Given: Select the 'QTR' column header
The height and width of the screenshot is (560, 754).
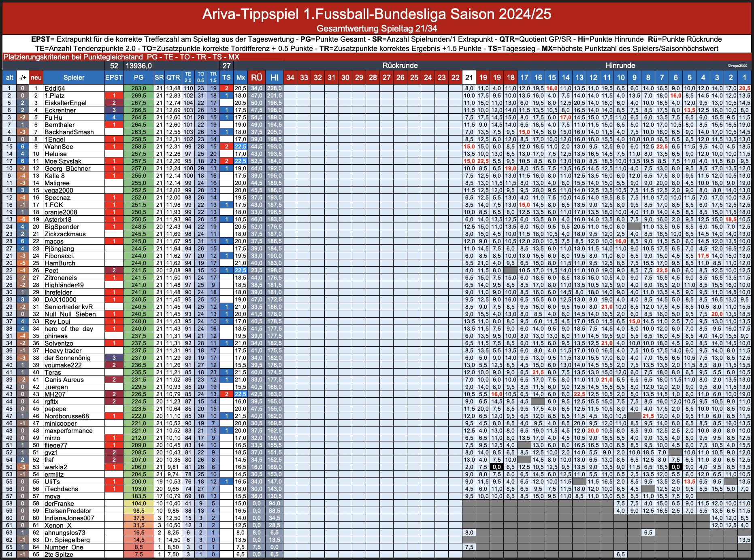Looking at the screenshot, I should [x=173, y=77].
